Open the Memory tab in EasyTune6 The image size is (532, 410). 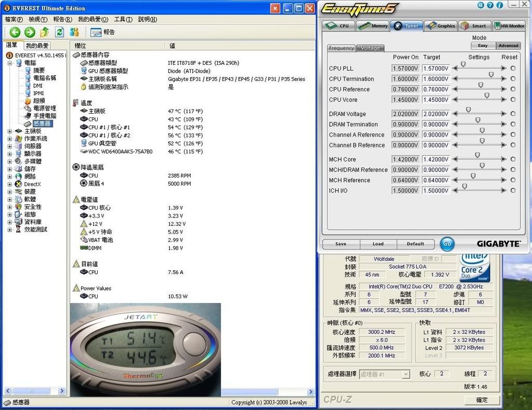[373, 26]
